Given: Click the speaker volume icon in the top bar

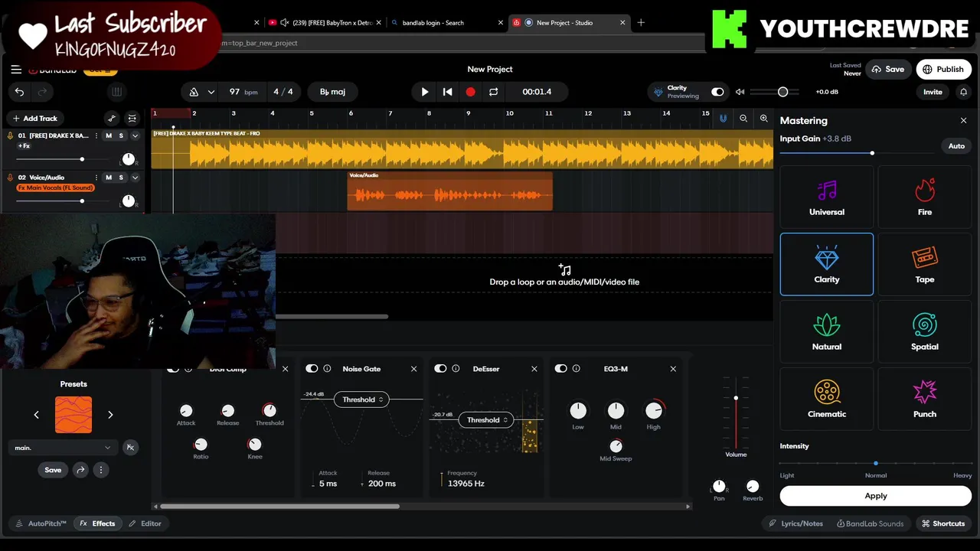Looking at the screenshot, I should tap(740, 92).
